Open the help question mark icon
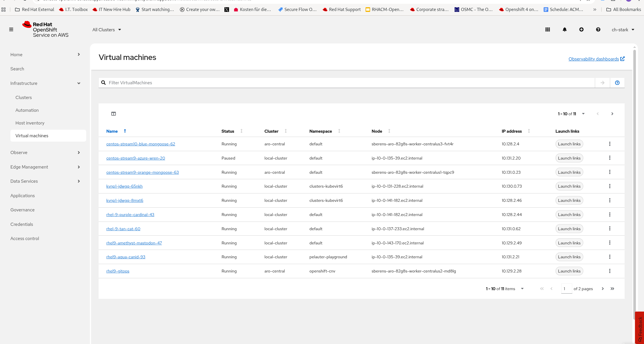Screen dimensions: 644x344 coord(598,30)
